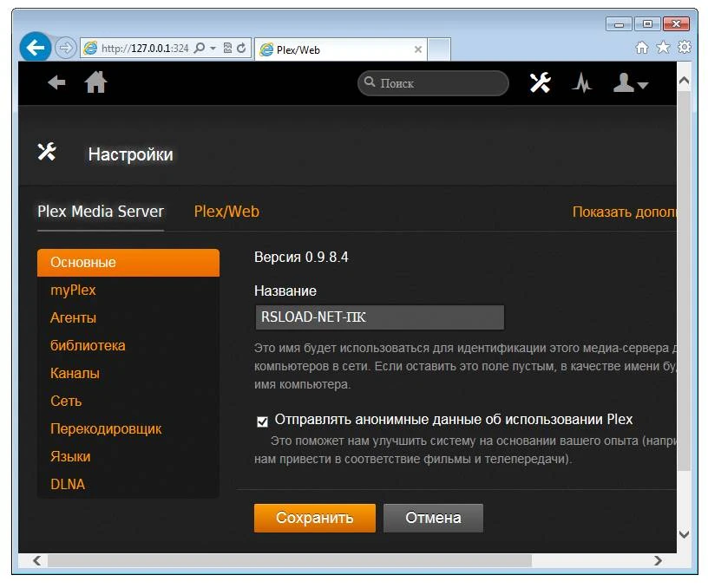
Task: Click the browser refresh icon
Action: tap(241, 48)
